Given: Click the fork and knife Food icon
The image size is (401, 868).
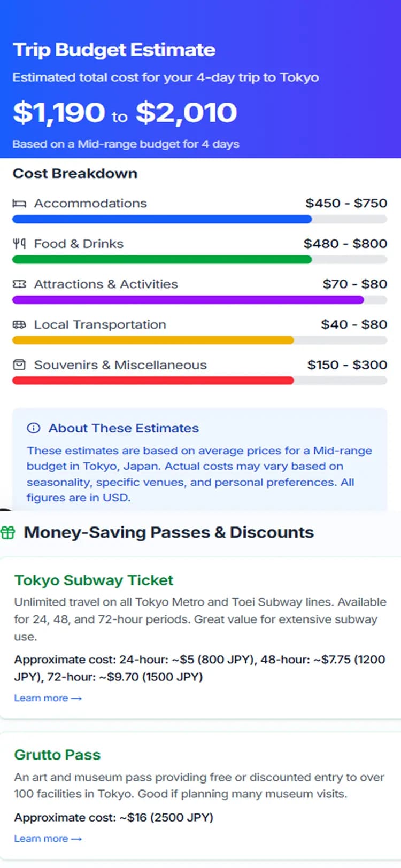Looking at the screenshot, I should pyautogui.click(x=19, y=244).
